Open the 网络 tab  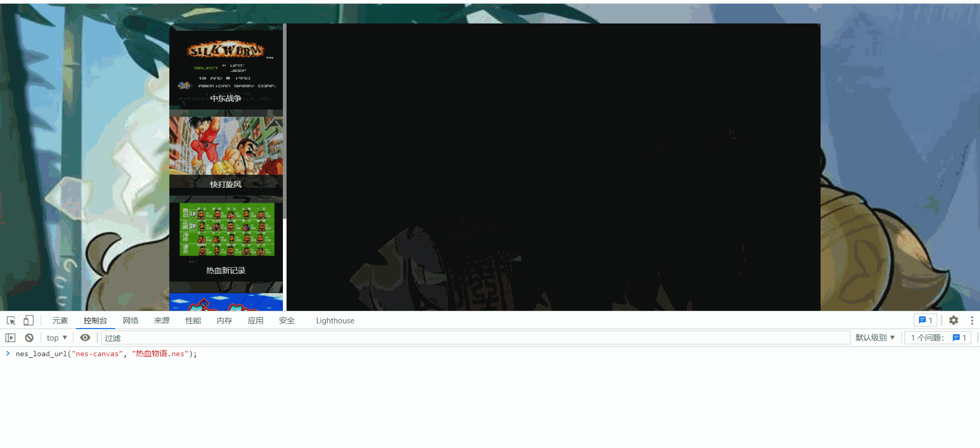pos(130,320)
